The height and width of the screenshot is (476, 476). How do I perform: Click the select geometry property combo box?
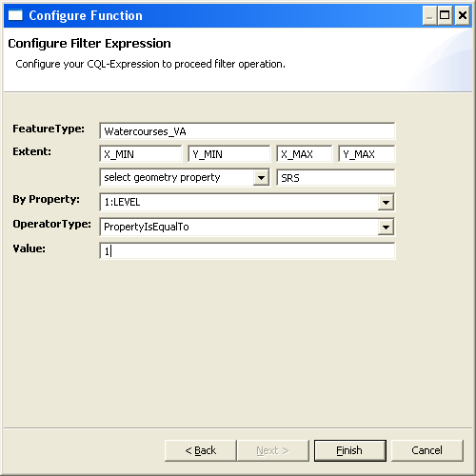[x=185, y=177]
